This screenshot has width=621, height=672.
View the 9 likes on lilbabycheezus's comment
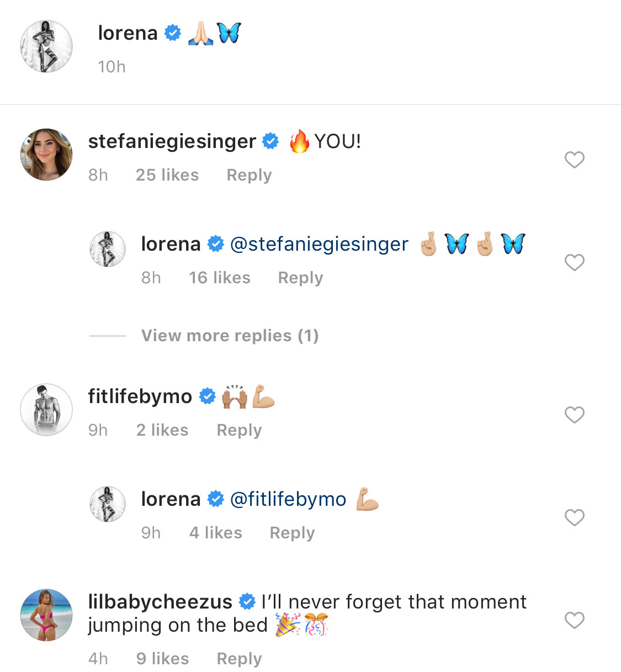(x=163, y=659)
